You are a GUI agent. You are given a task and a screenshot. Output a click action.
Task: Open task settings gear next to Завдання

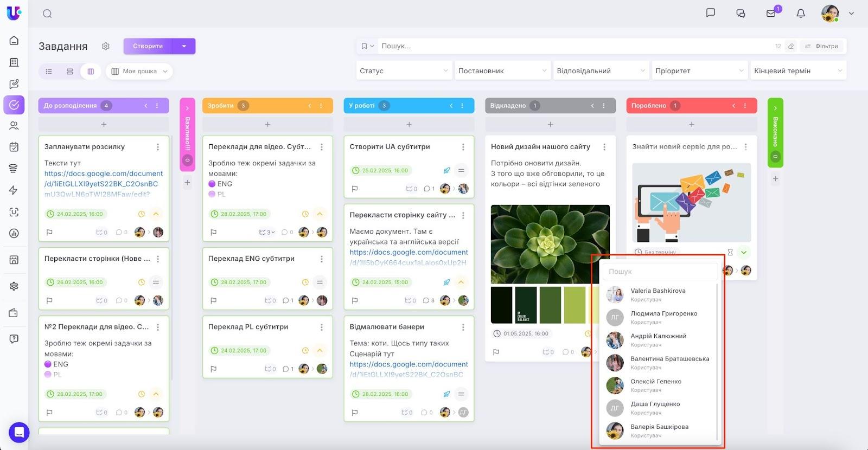click(106, 46)
